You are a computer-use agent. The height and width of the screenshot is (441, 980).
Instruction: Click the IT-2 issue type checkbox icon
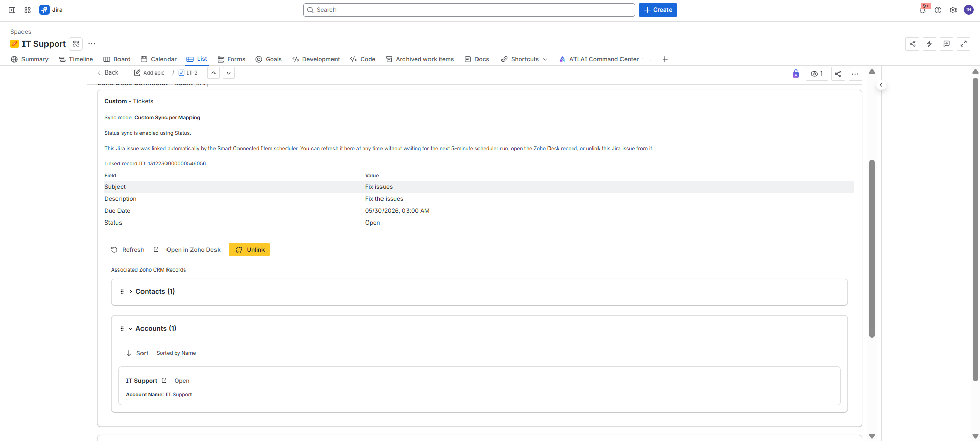pyautogui.click(x=181, y=73)
